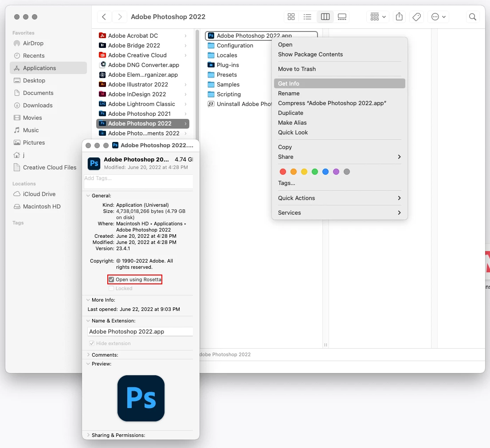
Task: Collapse the More Info section
Action: [88, 300]
